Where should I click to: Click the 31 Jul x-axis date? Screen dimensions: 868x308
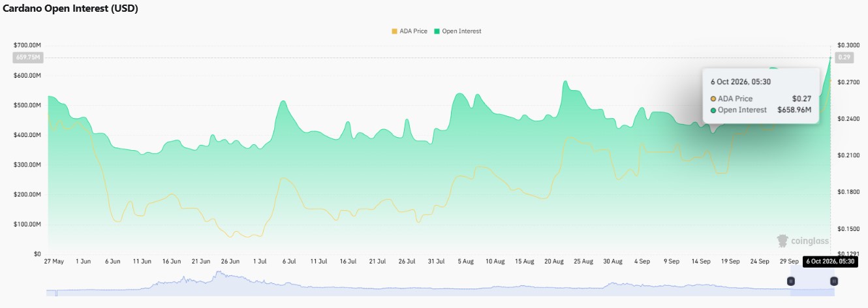(436, 261)
